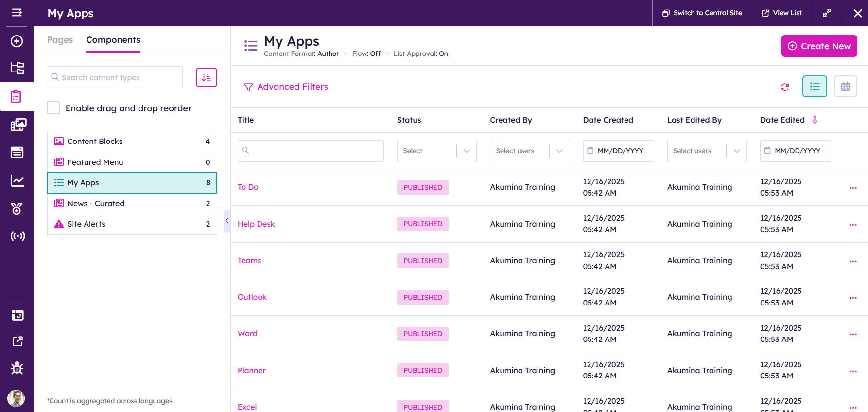Select the list view icon
The image size is (868, 412).
pos(815,87)
